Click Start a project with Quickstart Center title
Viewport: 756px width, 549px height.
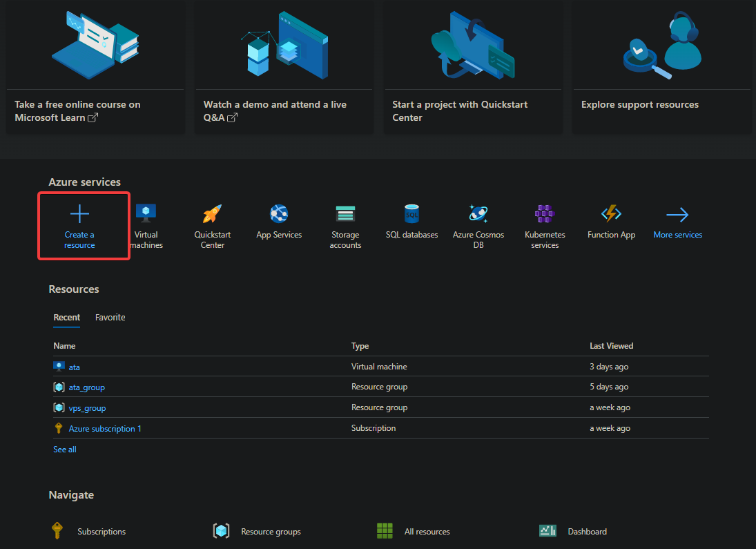pyautogui.click(x=460, y=111)
